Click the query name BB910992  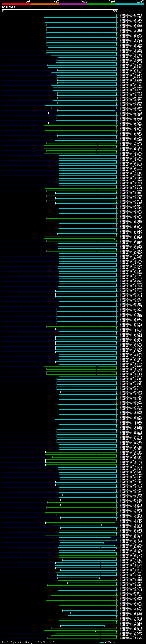point(8,8)
